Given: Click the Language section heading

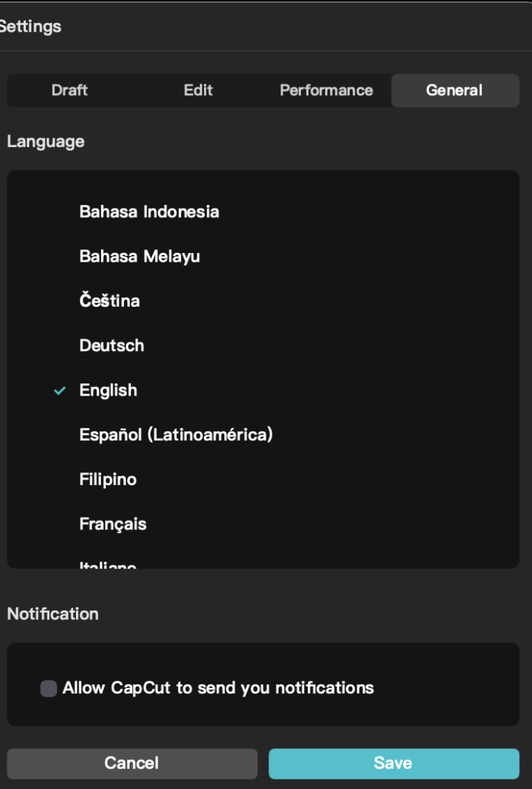Looking at the screenshot, I should (x=46, y=141).
